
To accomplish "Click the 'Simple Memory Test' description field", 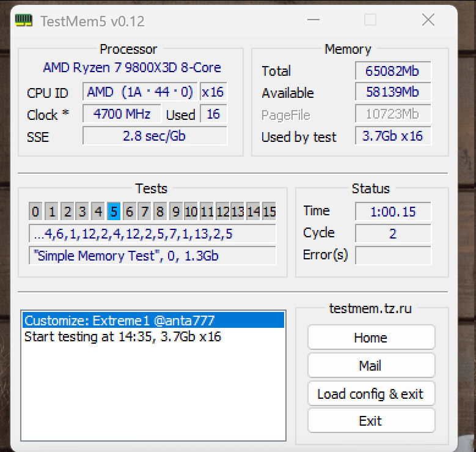I will tap(152, 255).
